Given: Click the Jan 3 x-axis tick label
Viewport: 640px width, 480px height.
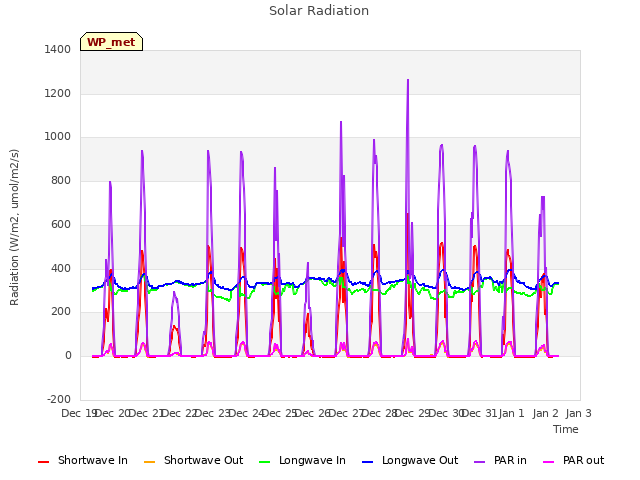Looking at the screenshot, I should [x=578, y=413].
